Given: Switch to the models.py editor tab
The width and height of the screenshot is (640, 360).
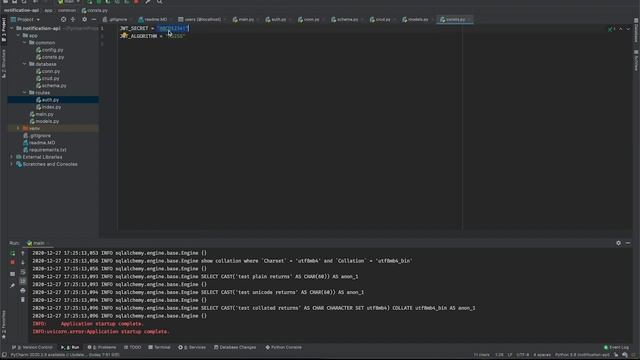Looking at the screenshot, I should [416, 19].
